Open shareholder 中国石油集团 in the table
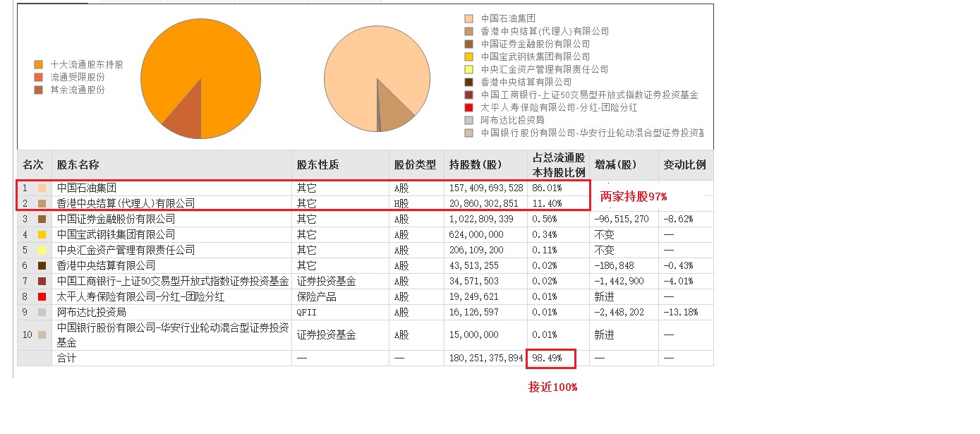980x434 pixels. (x=87, y=188)
